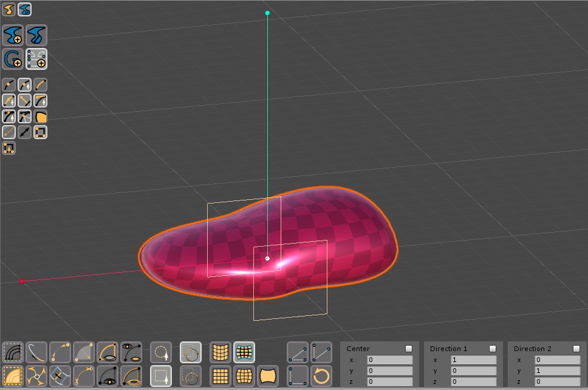This screenshot has height=390, width=588.
Task: Select the three-point triangle lines icon
Action: 298,352
